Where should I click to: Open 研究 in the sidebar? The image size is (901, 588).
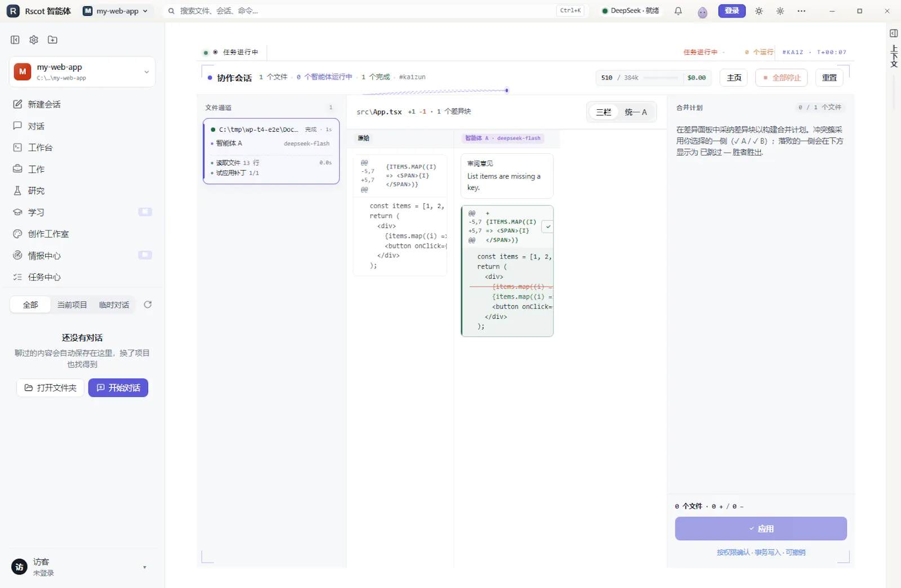click(82, 191)
